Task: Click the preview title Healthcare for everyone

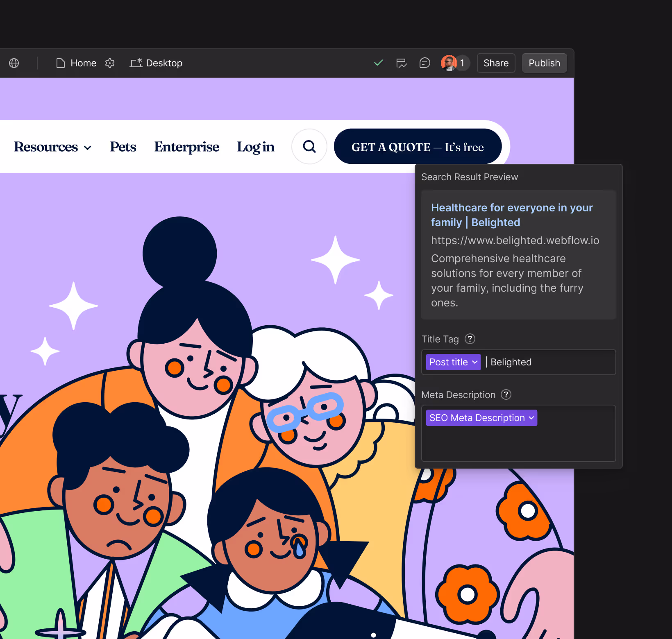Action: pyautogui.click(x=512, y=215)
